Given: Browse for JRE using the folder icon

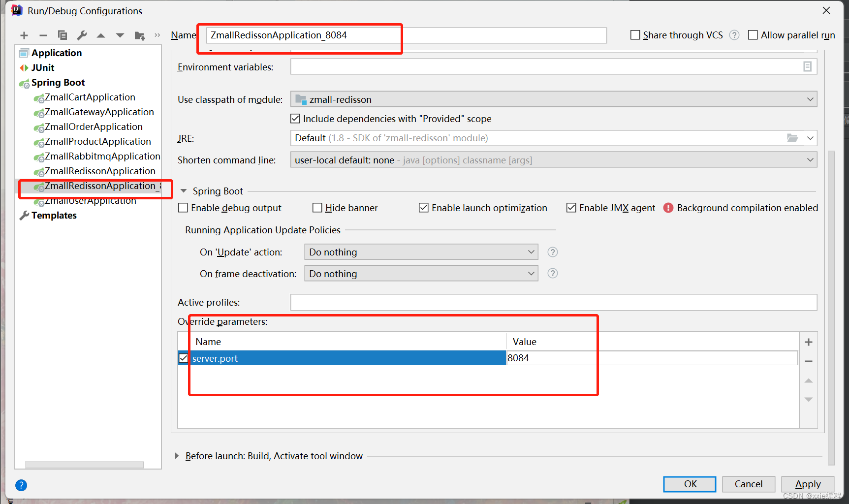Looking at the screenshot, I should coord(792,138).
